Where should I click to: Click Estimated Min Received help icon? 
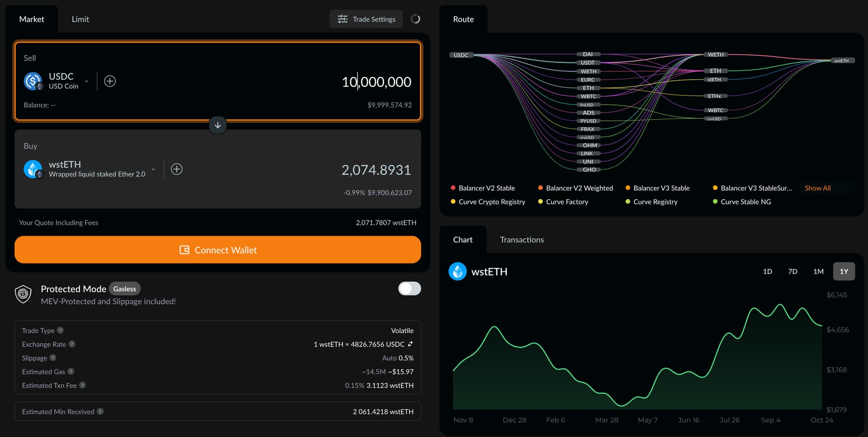point(100,411)
